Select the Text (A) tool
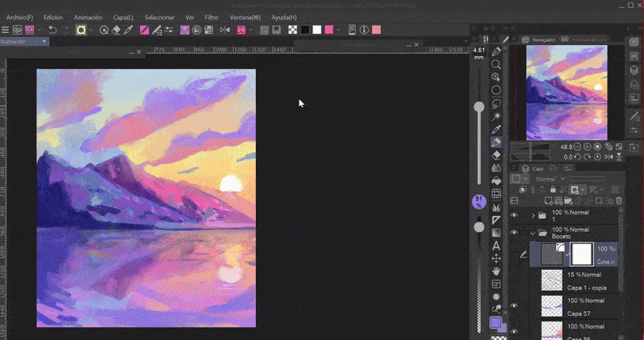Viewport: 644px width, 340px height. [x=496, y=246]
